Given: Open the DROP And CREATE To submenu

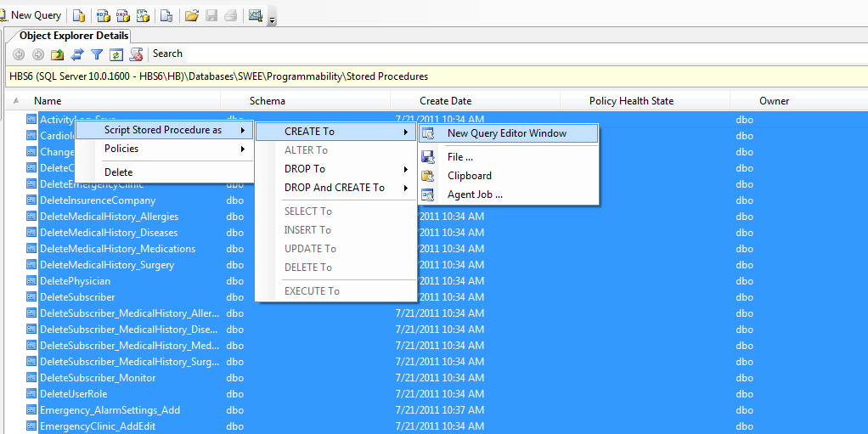Looking at the screenshot, I should (x=335, y=188).
